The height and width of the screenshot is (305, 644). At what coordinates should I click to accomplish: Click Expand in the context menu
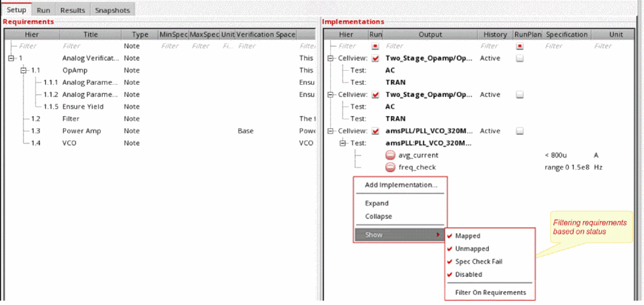pos(377,203)
